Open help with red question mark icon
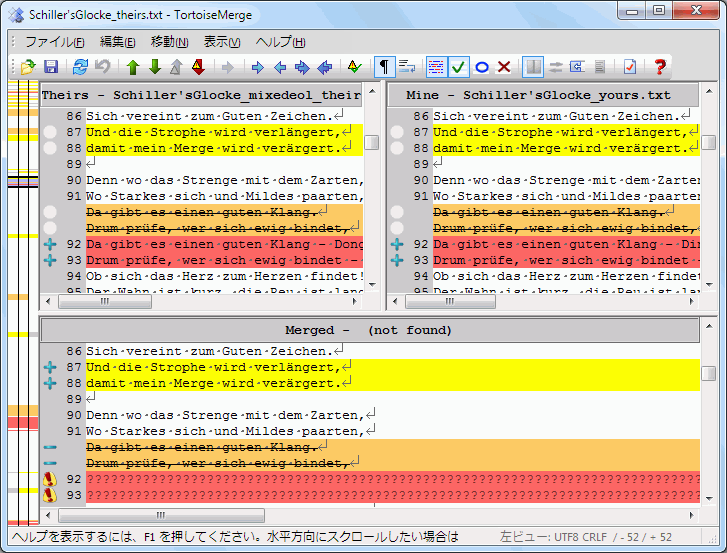Image resolution: width=727 pixels, height=553 pixels. [660, 67]
